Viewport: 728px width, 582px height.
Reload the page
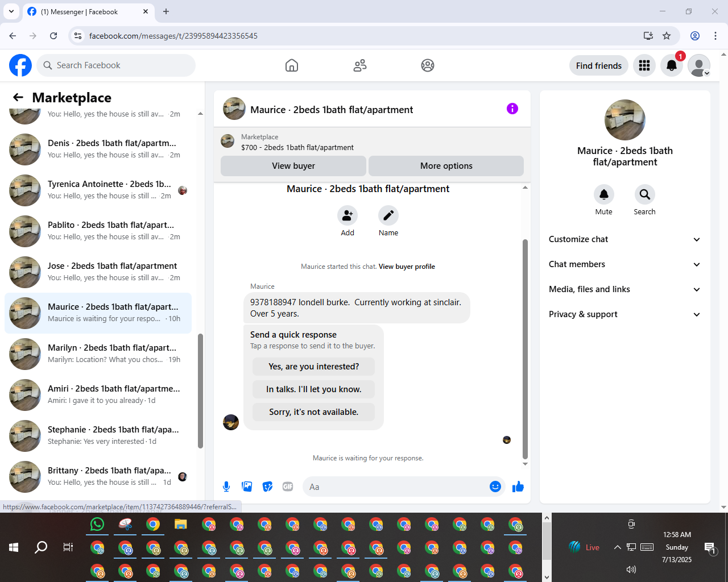pyautogui.click(x=53, y=36)
